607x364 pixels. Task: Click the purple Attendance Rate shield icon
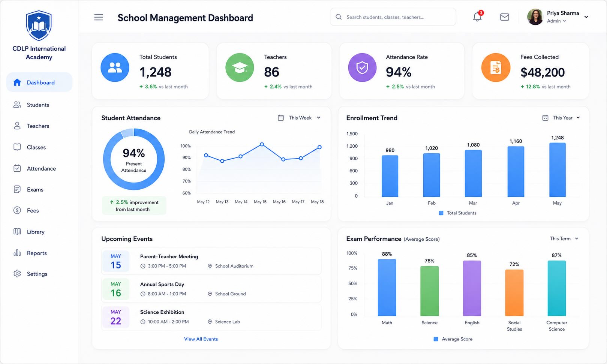pyautogui.click(x=362, y=67)
